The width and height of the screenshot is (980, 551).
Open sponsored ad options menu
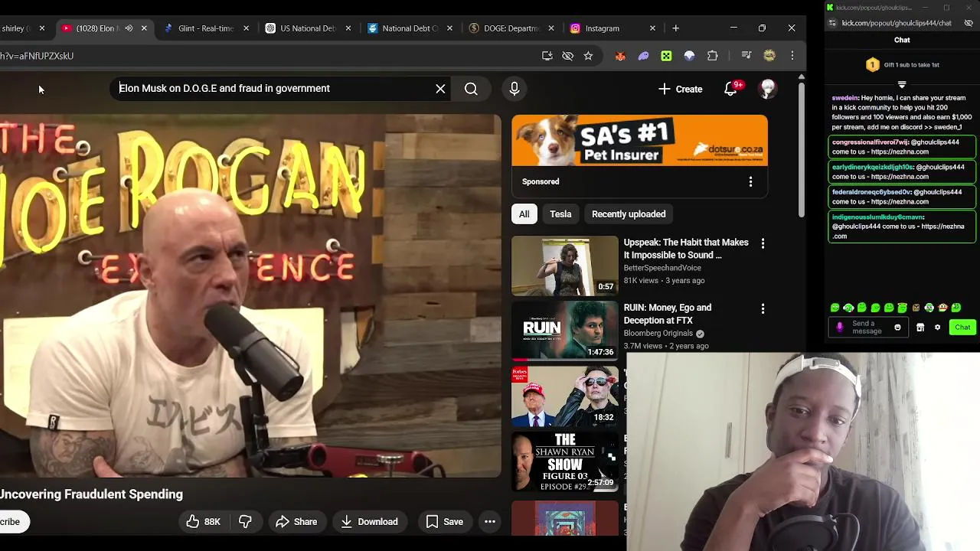click(x=750, y=181)
